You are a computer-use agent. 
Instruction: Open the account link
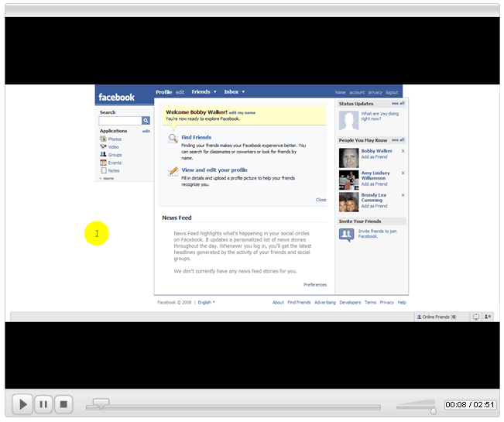click(x=357, y=93)
